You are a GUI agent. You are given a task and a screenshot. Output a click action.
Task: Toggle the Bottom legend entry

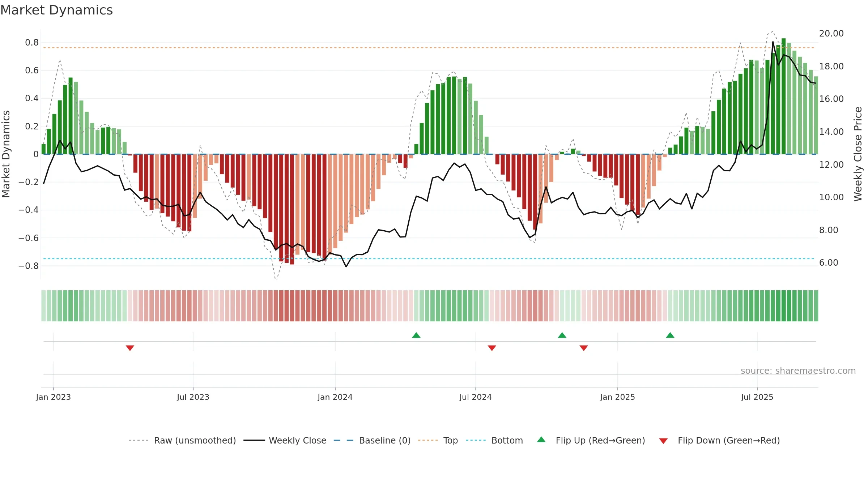[494, 440]
